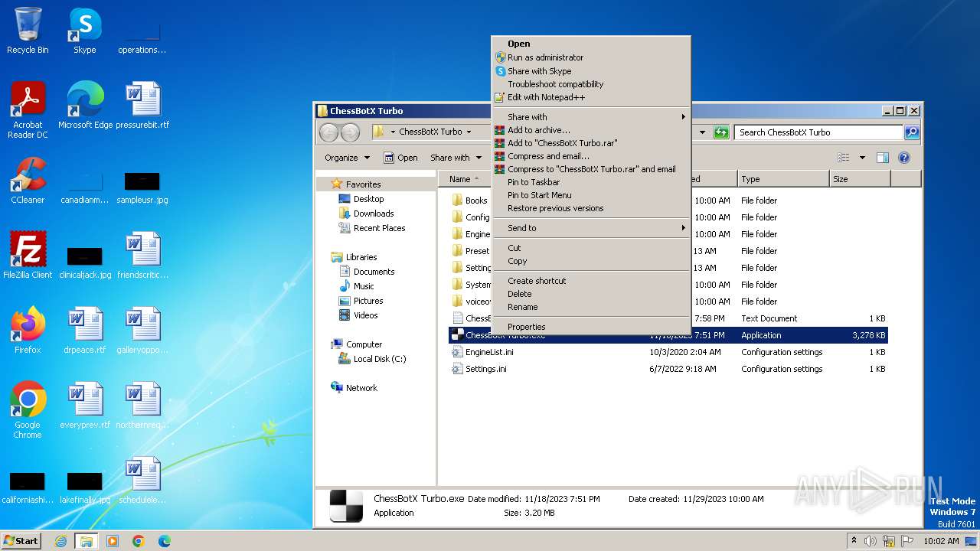Open the Recycle Bin desktop icon
Image resolution: width=980 pixels, height=551 pixels.
pyautogui.click(x=28, y=31)
